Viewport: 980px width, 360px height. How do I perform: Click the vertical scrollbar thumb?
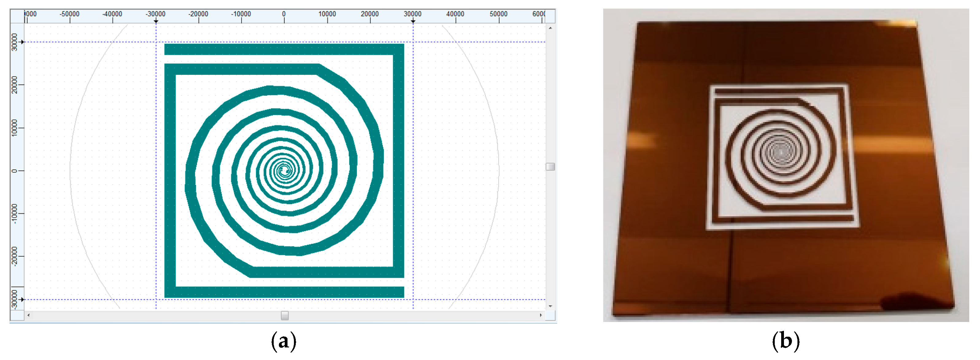click(x=550, y=167)
